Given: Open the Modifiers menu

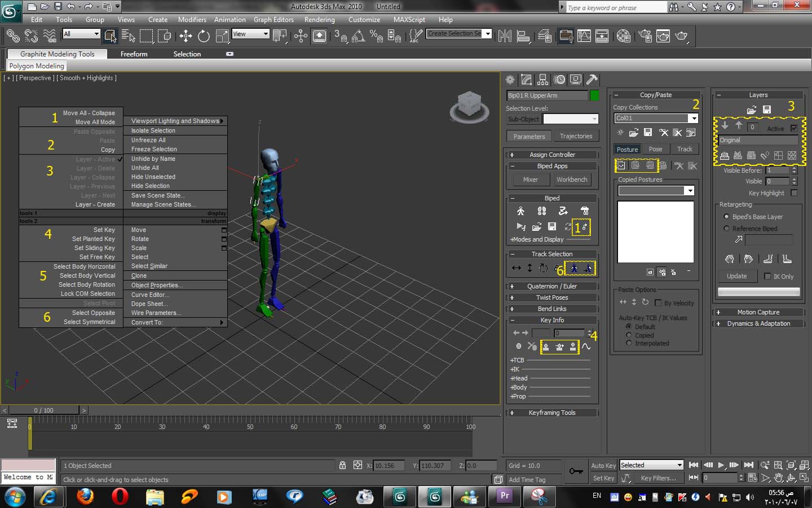Looking at the screenshot, I should [x=192, y=19].
